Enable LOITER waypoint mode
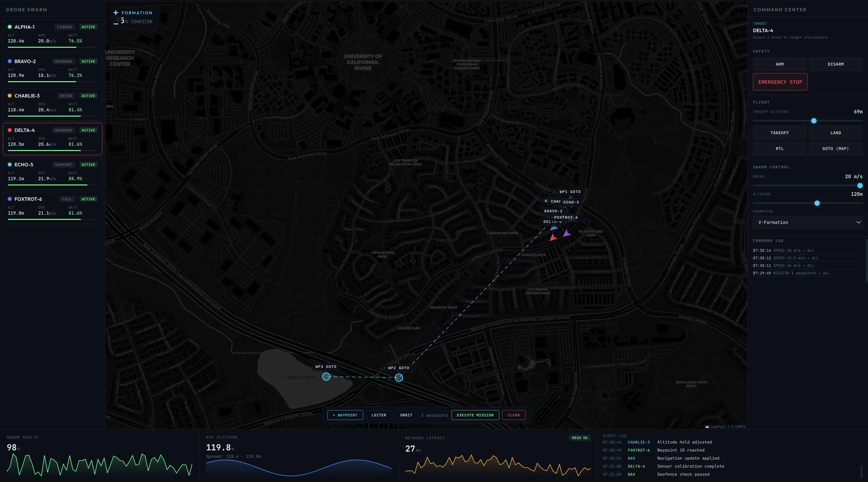868x482 pixels. click(379, 415)
